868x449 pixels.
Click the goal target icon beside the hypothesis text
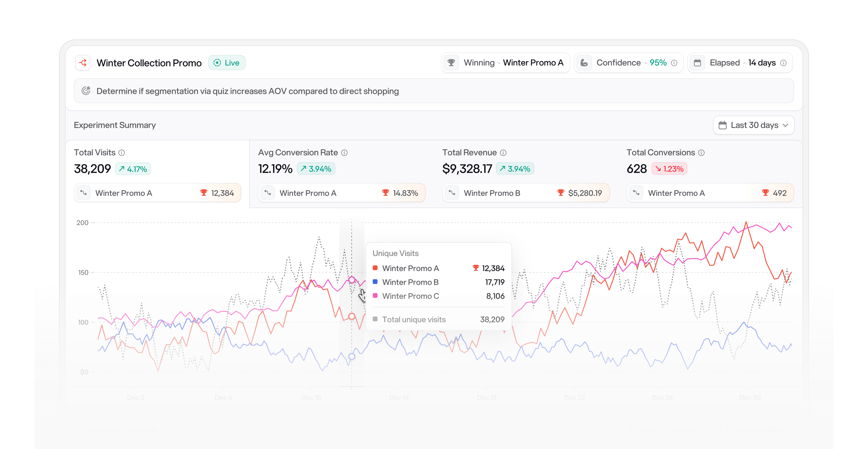click(86, 91)
